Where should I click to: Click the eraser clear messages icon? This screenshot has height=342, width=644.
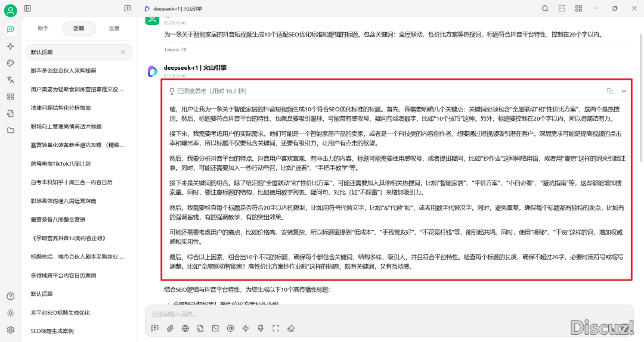[291, 328]
